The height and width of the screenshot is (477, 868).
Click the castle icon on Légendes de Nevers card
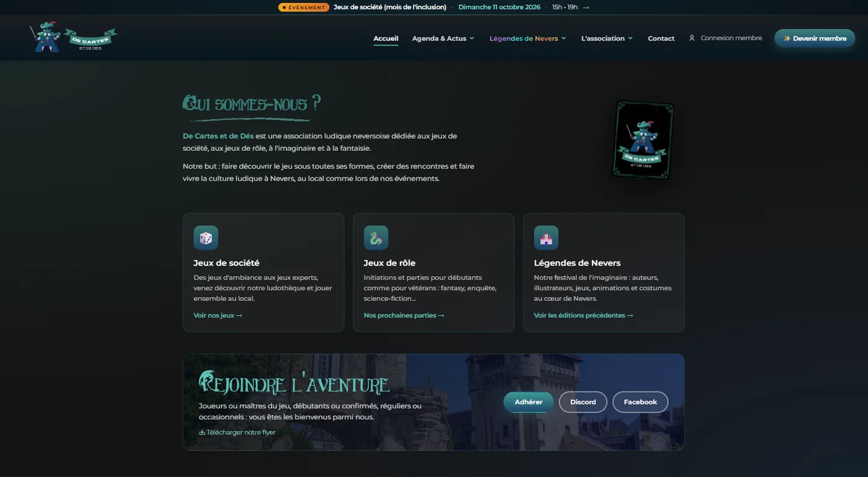(546, 238)
